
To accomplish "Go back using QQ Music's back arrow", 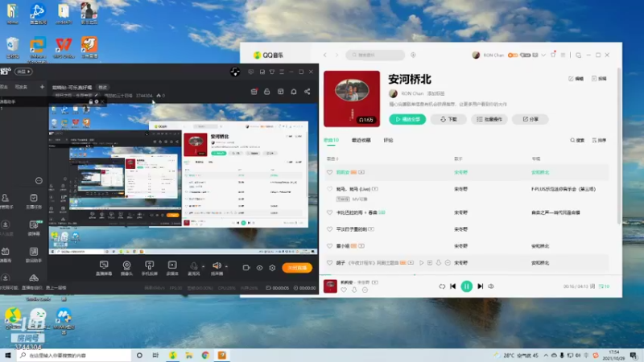I will pos(325,55).
